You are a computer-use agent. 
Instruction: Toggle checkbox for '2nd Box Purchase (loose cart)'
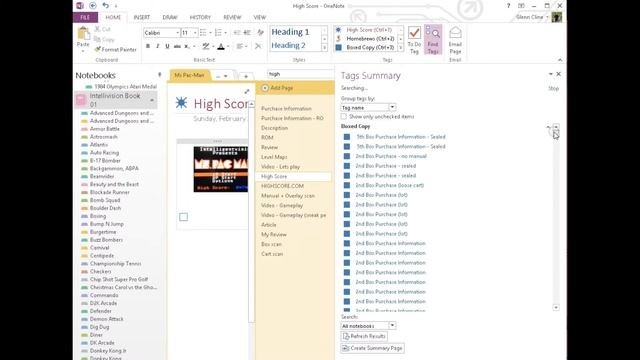tap(347, 185)
